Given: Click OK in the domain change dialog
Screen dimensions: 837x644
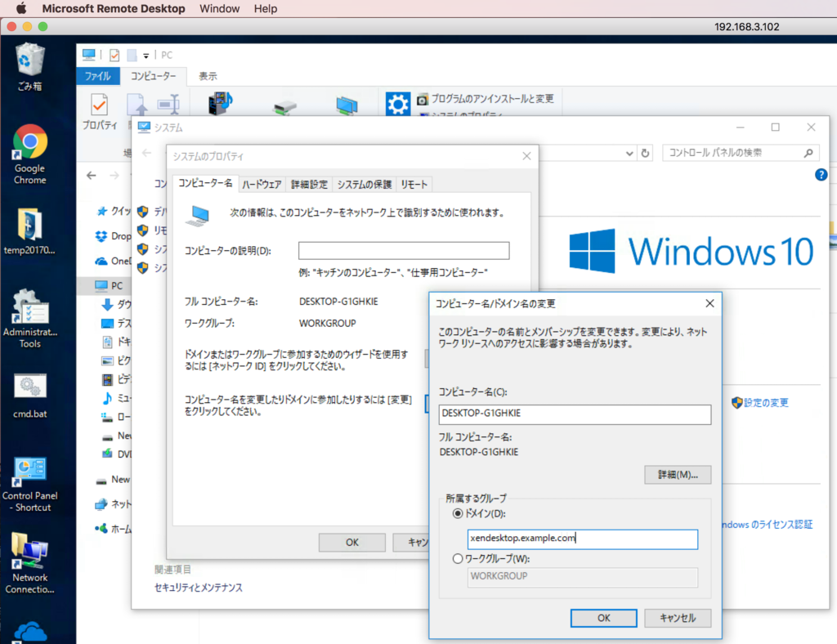Looking at the screenshot, I should [x=604, y=618].
